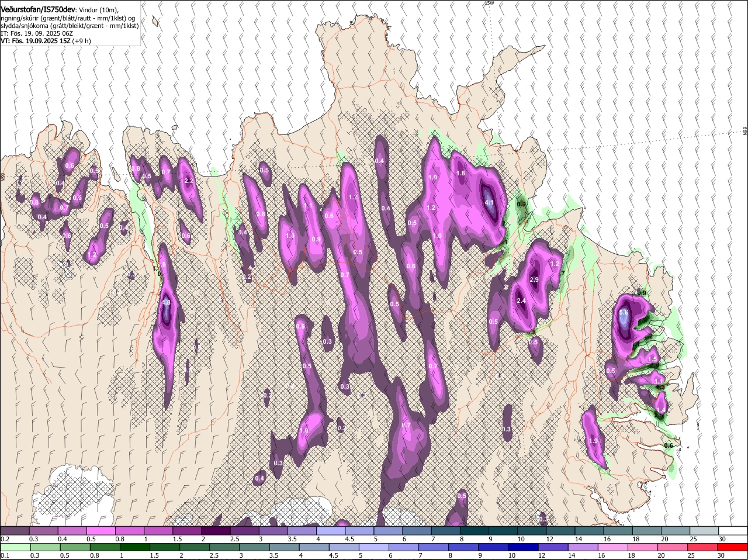The width and height of the screenshot is (748, 560).
Task: Click the IT: Fös. 19. 09. 2025 06Z line
Action: click(36, 33)
